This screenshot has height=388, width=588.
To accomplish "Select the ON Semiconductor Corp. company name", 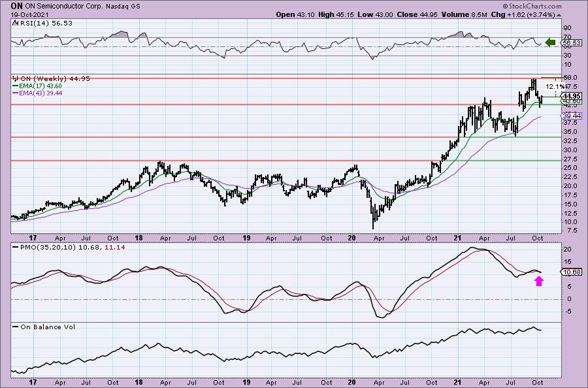I will (64, 6).
